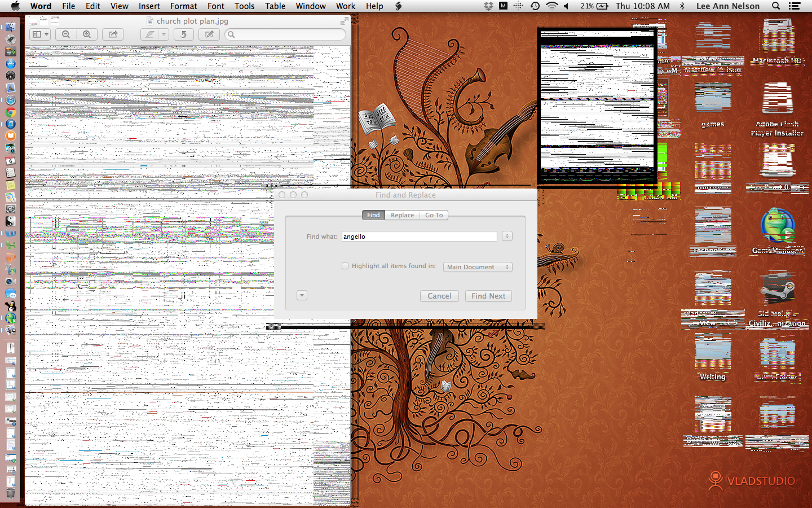Toggle Highlight all items found in checkbox
The width and height of the screenshot is (812, 508).
point(345,266)
